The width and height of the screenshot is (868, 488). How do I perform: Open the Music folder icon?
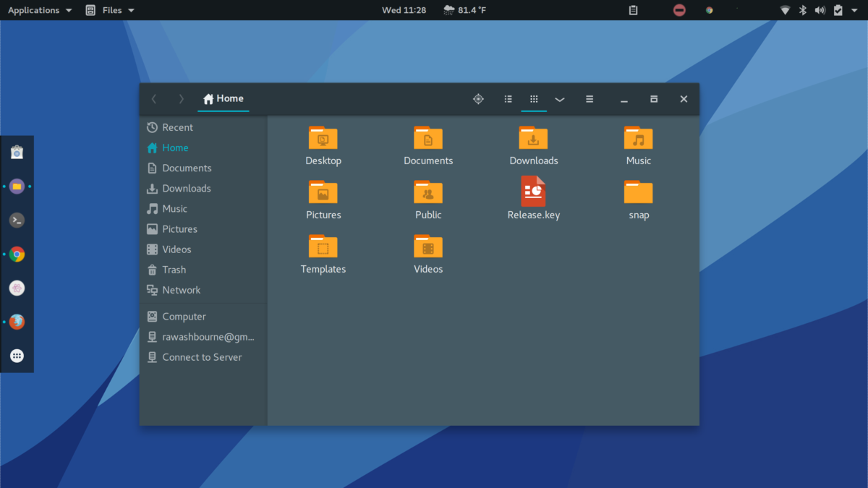639,138
